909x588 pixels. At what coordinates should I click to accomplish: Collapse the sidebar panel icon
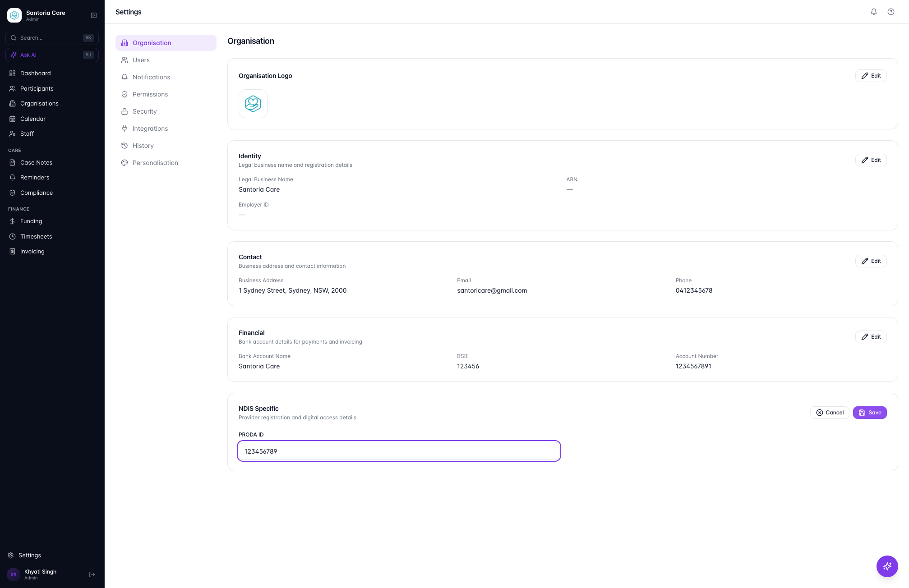coord(94,15)
